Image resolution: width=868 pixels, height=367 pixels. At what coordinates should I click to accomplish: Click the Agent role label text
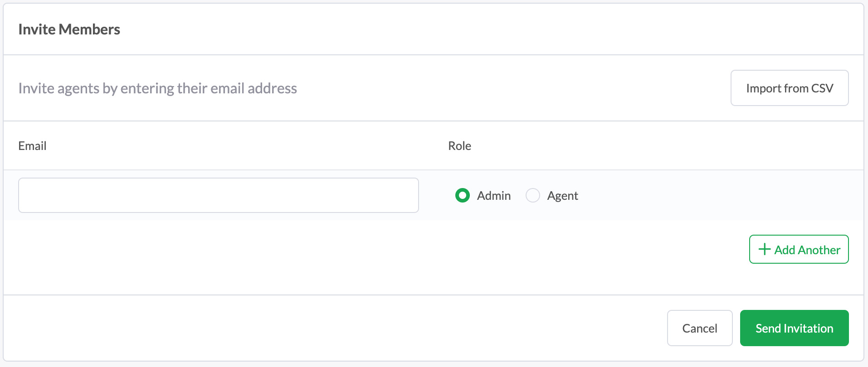pos(562,196)
